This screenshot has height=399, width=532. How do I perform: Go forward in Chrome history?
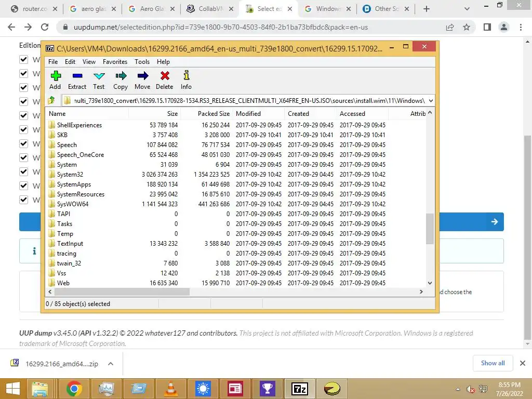point(28,27)
